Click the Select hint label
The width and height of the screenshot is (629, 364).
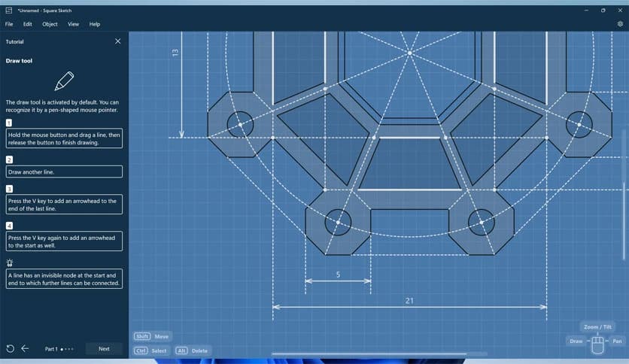click(x=159, y=350)
